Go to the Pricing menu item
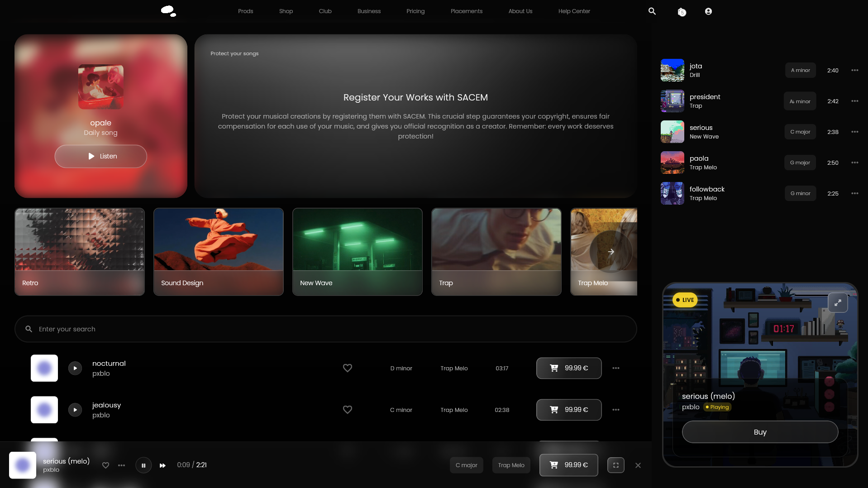Screen dimensions: 868x488 [x=415, y=11]
